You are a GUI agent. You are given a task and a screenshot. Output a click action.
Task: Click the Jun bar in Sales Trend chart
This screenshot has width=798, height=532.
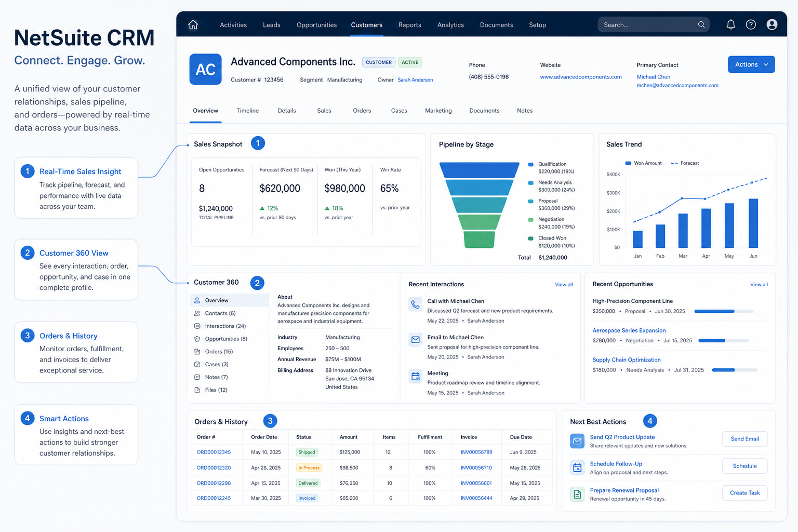coord(753,223)
